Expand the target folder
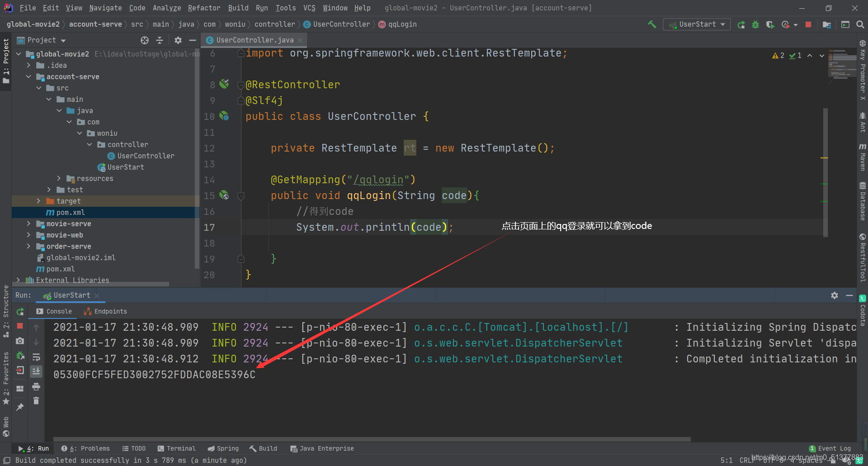 point(38,201)
